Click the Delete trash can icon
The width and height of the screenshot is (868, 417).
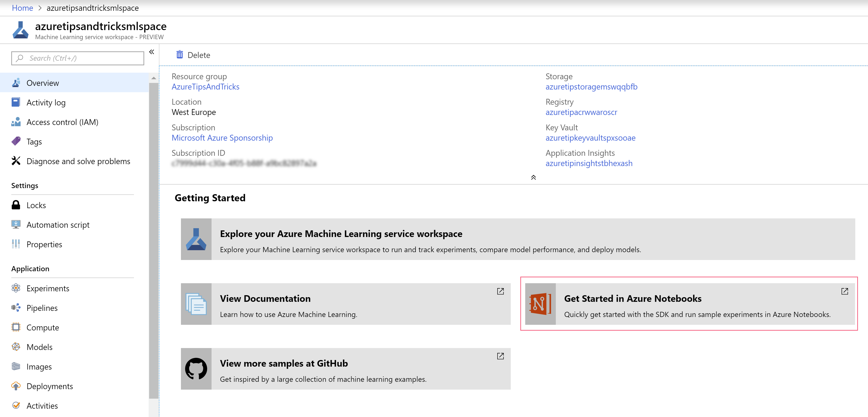[x=179, y=55]
